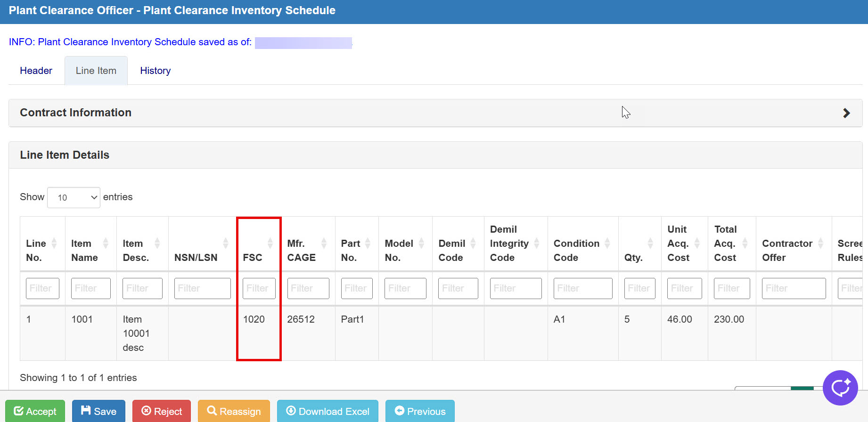
Task: Focus the FSC filter field
Action: tap(259, 288)
